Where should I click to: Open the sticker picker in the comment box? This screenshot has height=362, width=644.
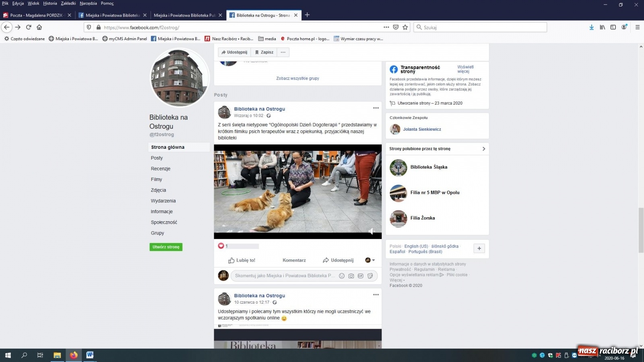click(370, 276)
